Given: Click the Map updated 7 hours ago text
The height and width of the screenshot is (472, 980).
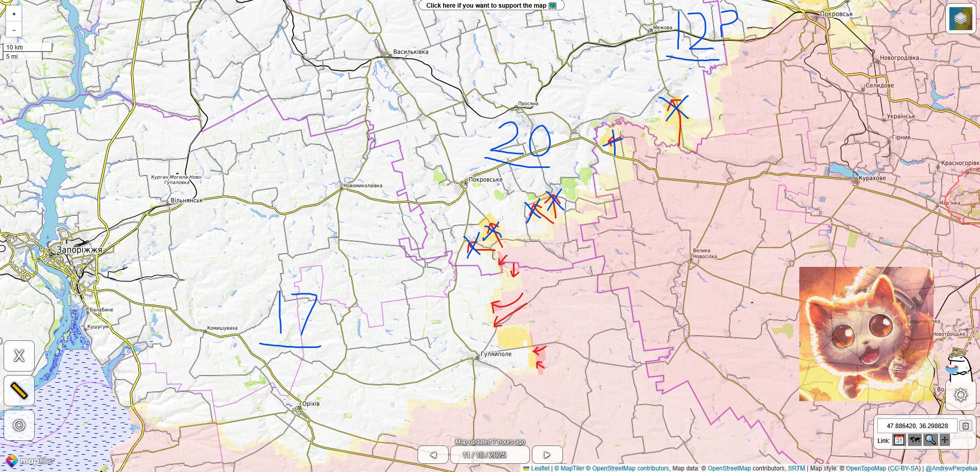Looking at the screenshot, I should click(490, 442).
